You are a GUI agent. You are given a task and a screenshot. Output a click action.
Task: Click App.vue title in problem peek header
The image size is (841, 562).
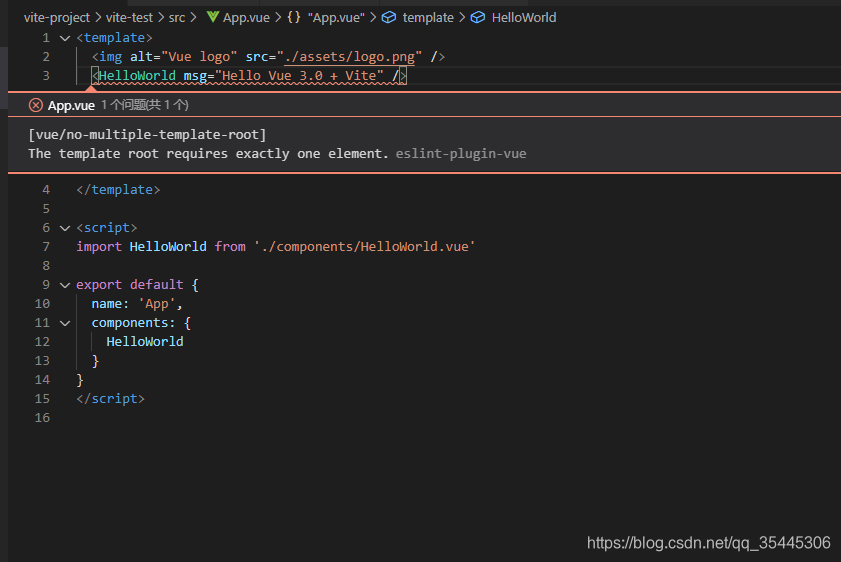point(71,105)
